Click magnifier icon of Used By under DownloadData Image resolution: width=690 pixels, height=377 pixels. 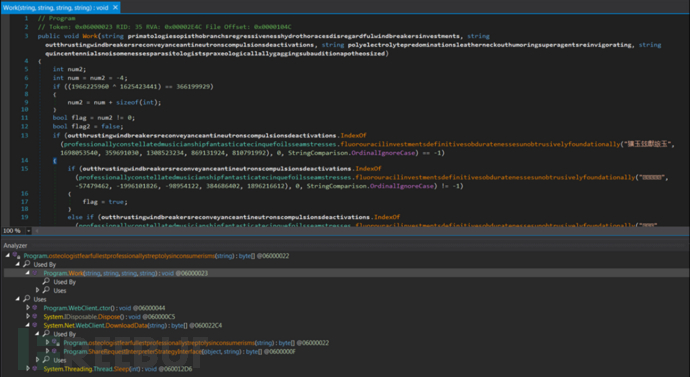(46, 334)
